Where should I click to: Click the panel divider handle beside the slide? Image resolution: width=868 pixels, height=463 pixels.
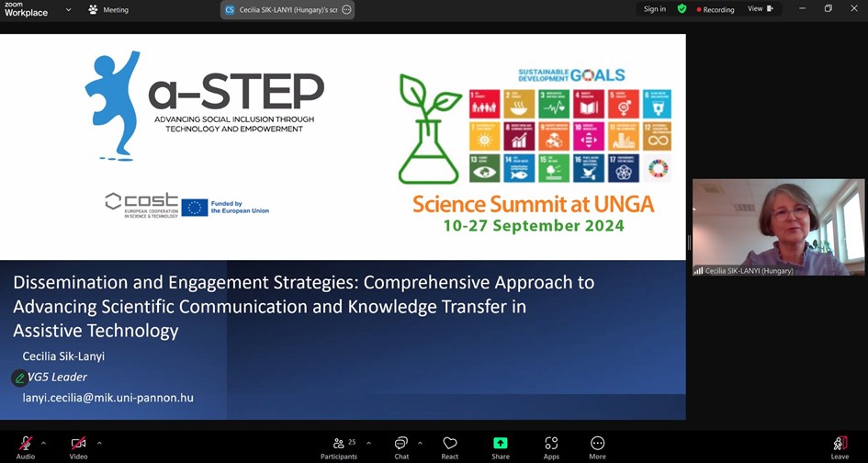pyautogui.click(x=689, y=242)
